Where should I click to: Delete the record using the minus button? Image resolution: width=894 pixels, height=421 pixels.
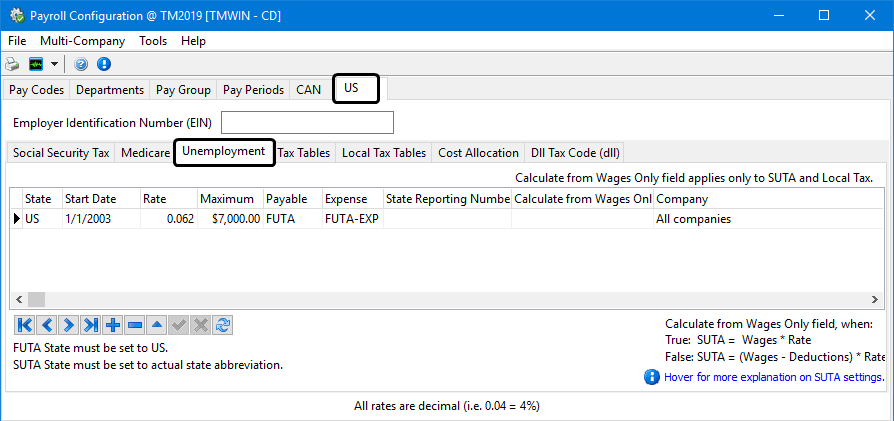click(135, 325)
